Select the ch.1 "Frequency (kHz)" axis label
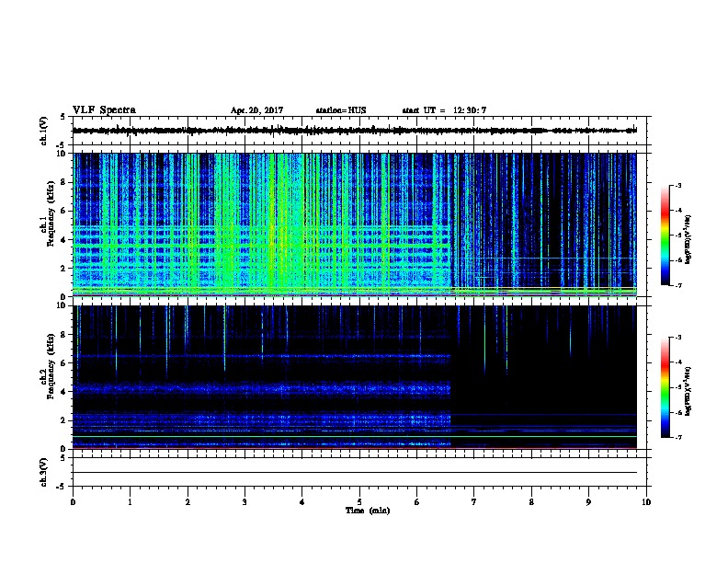This screenshot has width=728, height=563. coord(51,213)
